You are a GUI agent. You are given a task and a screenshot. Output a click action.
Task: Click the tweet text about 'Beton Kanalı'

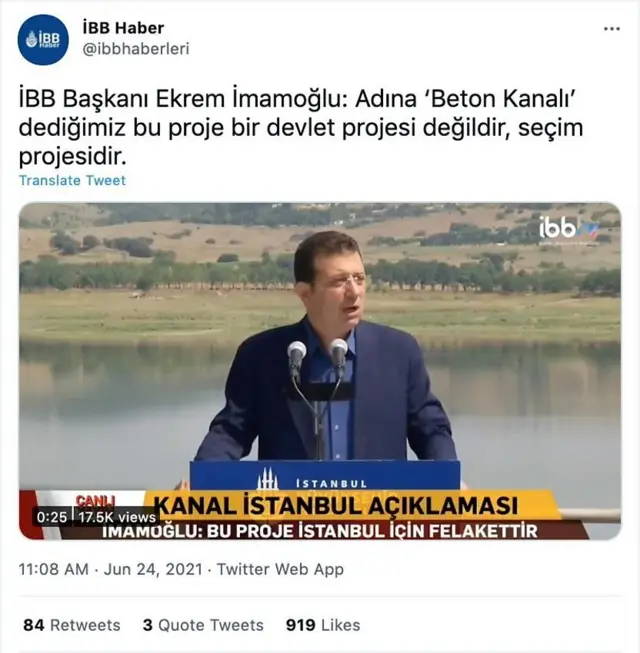point(301,127)
